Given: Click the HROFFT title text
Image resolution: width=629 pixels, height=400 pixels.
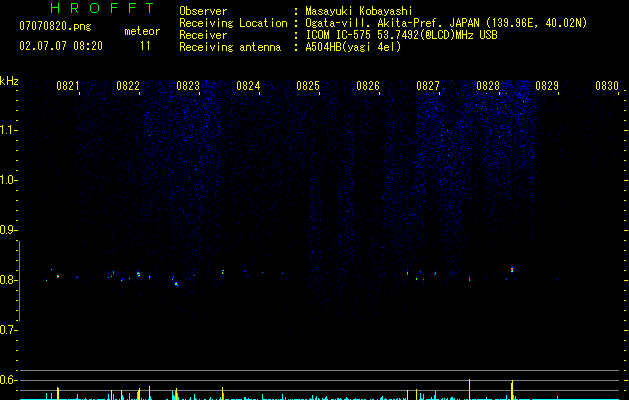Looking at the screenshot, I should (102, 8).
